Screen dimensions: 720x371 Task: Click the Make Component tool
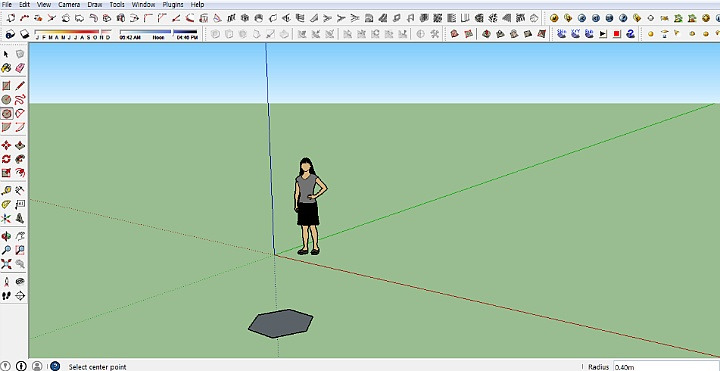pos(20,54)
